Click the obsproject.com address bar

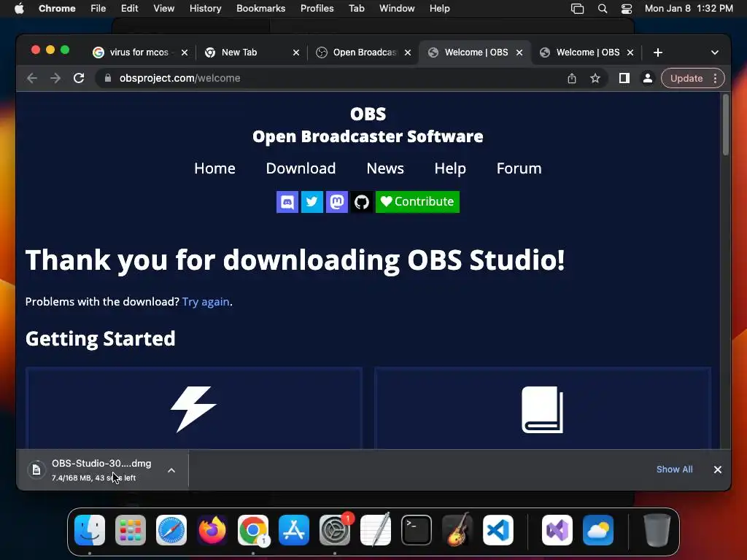coord(329,78)
